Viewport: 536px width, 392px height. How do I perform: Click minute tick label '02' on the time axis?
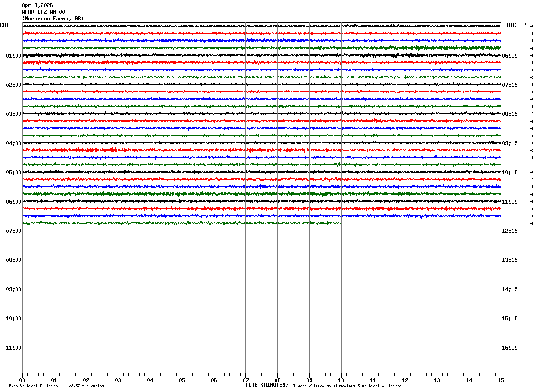click(86, 380)
